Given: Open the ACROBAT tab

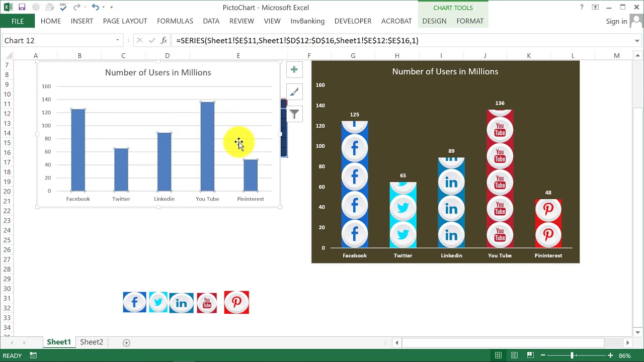Looking at the screenshot, I should [x=396, y=21].
